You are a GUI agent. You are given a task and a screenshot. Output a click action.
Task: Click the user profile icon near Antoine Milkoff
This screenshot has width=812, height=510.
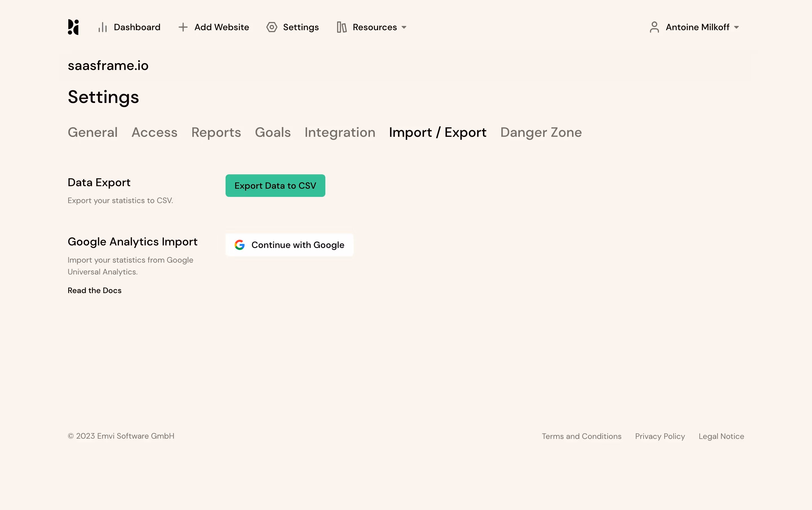[654, 27]
